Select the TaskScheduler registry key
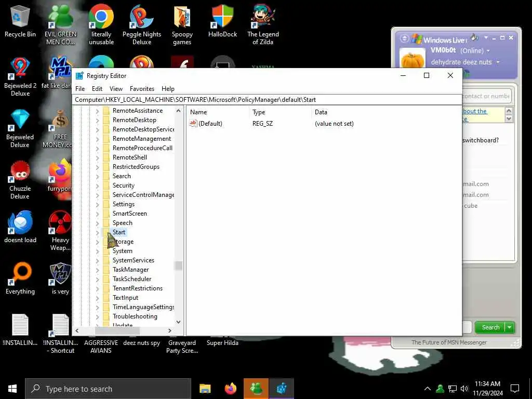The image size is (532, 399). pyautogui.click(x=132, y=279)
